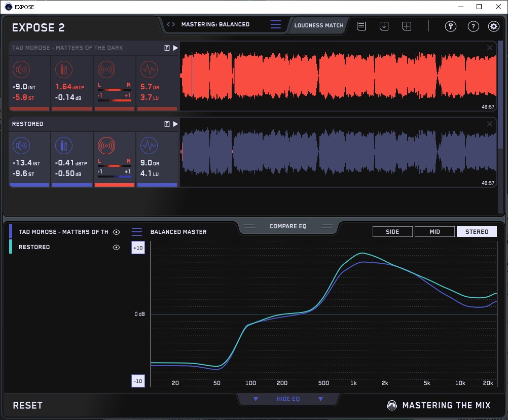Image resolution: width=508 pixels, height=420 pixels.
Task: Collapse the panel with Hide EQ
Action: pyautogui.click(x=287, y=399)
